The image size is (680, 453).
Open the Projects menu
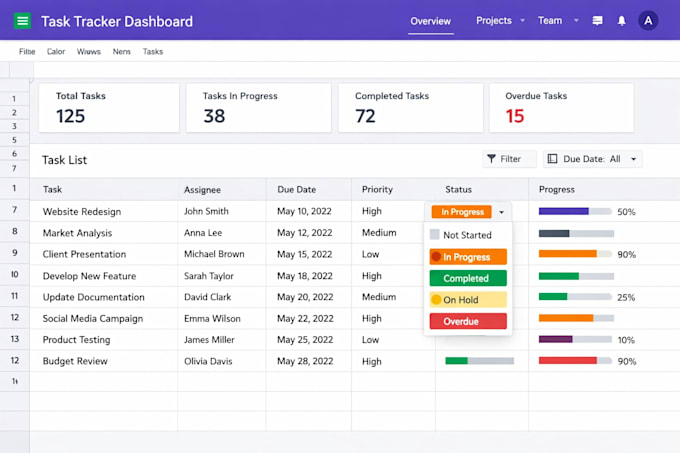tap(494, 20)
